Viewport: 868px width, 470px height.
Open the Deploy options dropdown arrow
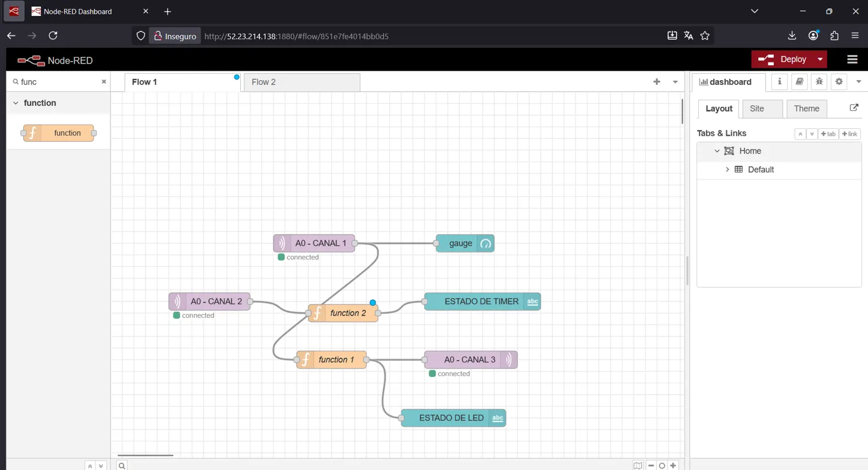(820, 59)
